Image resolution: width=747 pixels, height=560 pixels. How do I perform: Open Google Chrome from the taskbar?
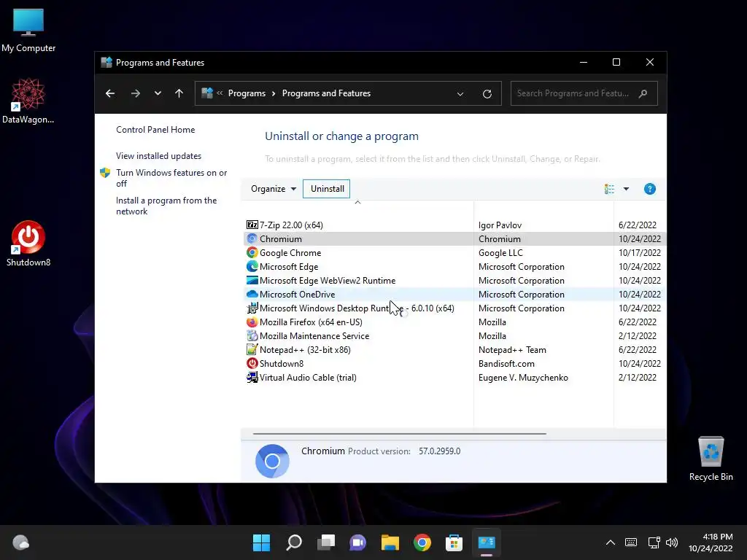pyautogui.click(x=422, y=542)
